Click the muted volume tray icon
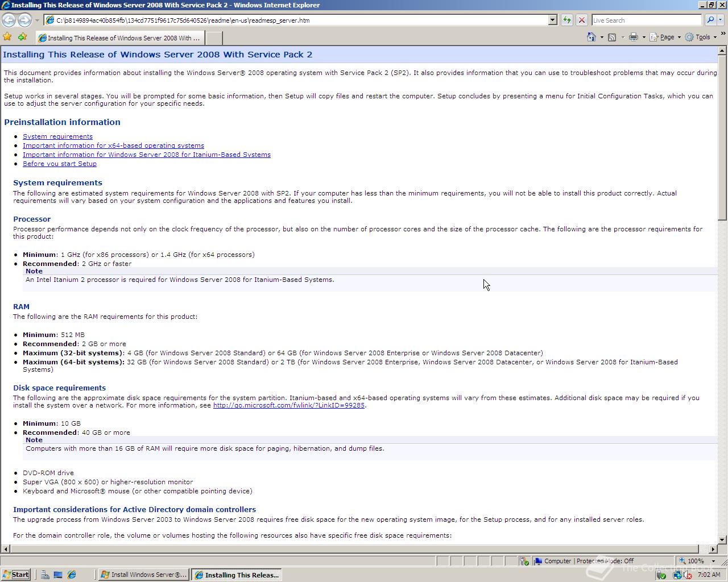The height and width of the screenshot is (582, 728). pyautogui.click(x=688, y=575)
